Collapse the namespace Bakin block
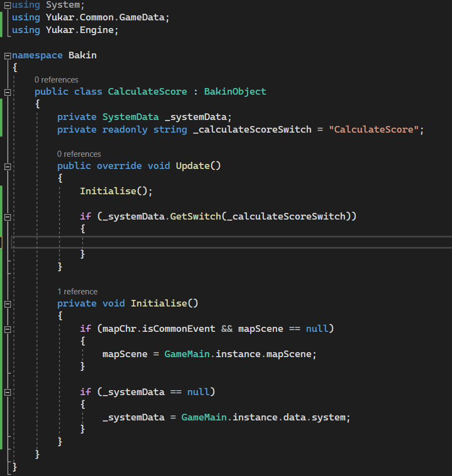452x476 pixels. pyautogui.click(x=8, y=56)
